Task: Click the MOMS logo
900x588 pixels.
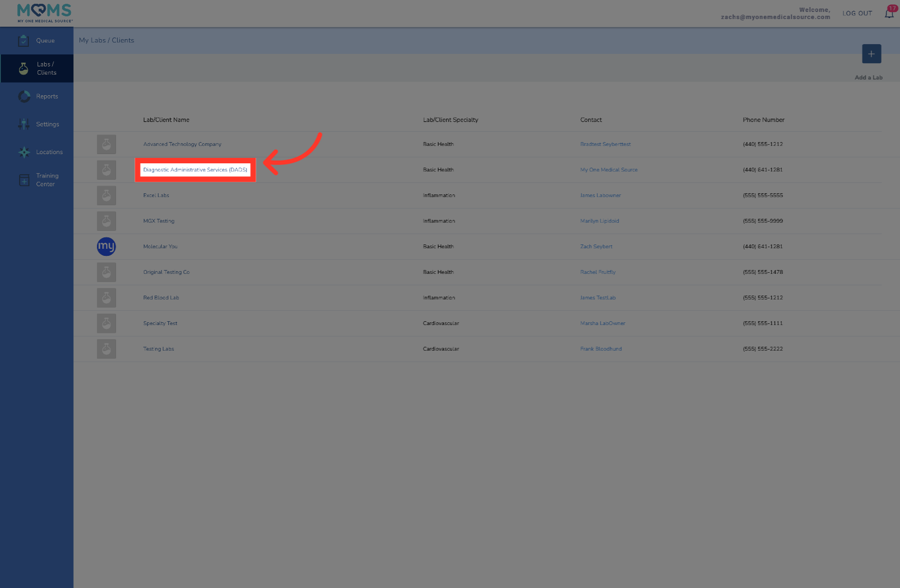Action: [45, 13]
